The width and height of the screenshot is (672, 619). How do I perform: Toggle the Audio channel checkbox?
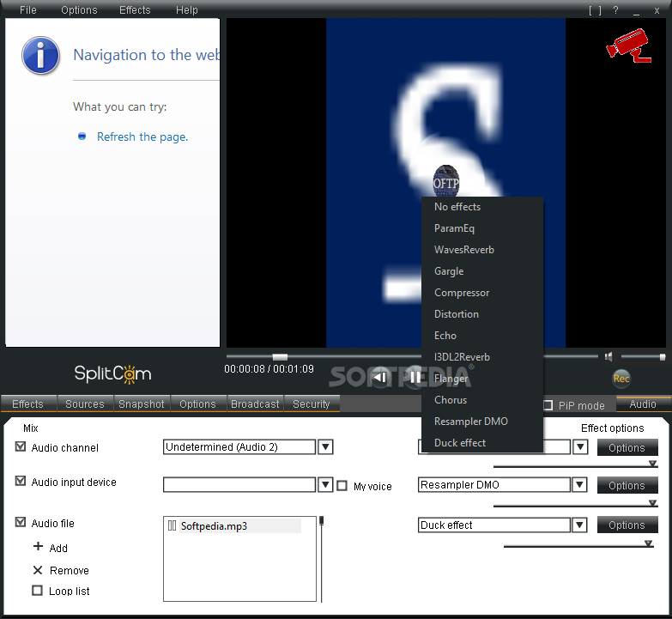point(20,446)
